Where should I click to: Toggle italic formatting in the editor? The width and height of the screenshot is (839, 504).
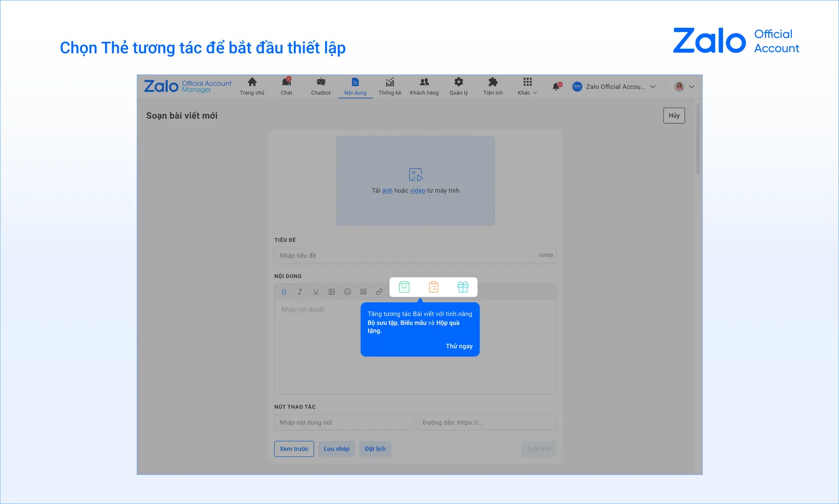pos(300,292)
